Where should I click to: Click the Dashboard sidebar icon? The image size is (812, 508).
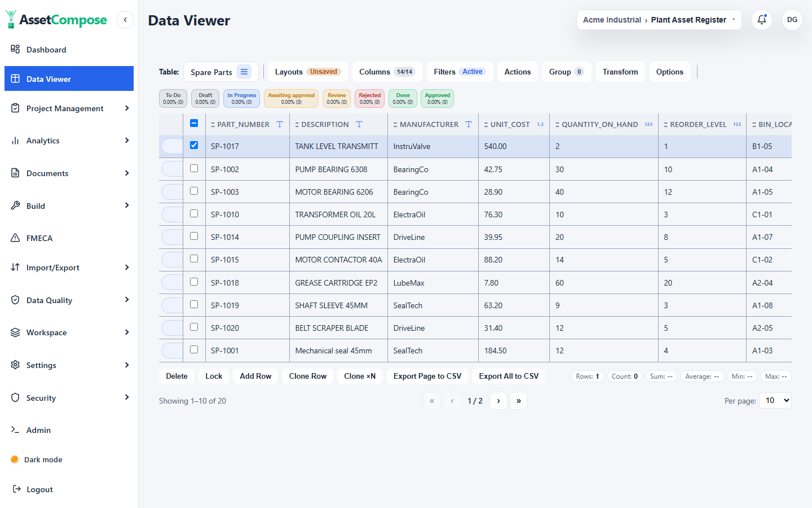[15, 49]
